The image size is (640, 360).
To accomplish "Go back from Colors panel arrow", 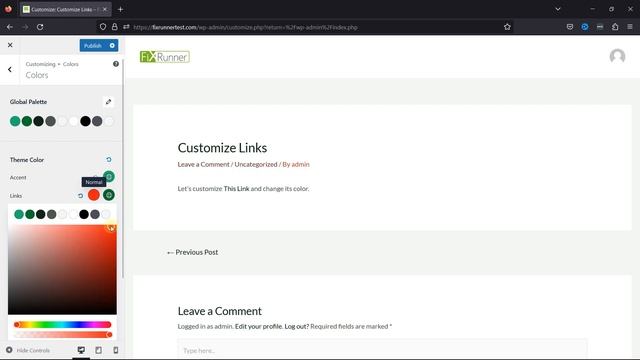I will (x=10, y=69).
